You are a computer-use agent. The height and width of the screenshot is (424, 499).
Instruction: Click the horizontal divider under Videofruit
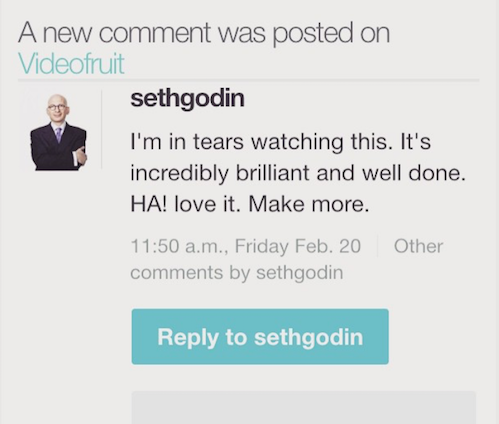click(x=249, y=80)
